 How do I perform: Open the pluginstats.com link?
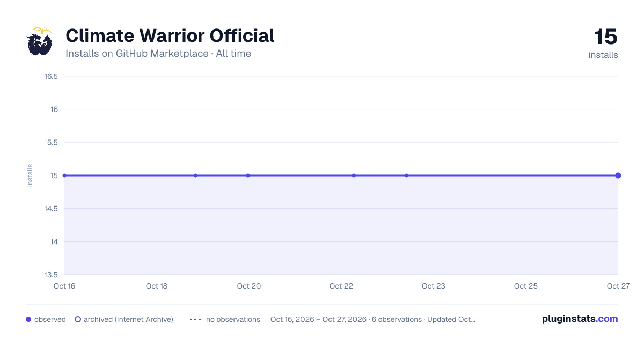(580, 319)
